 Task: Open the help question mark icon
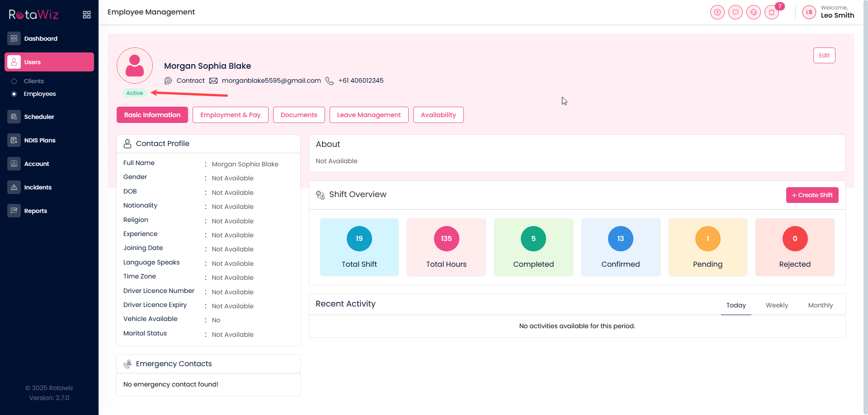pyautogui.click(x=717, y=12)
